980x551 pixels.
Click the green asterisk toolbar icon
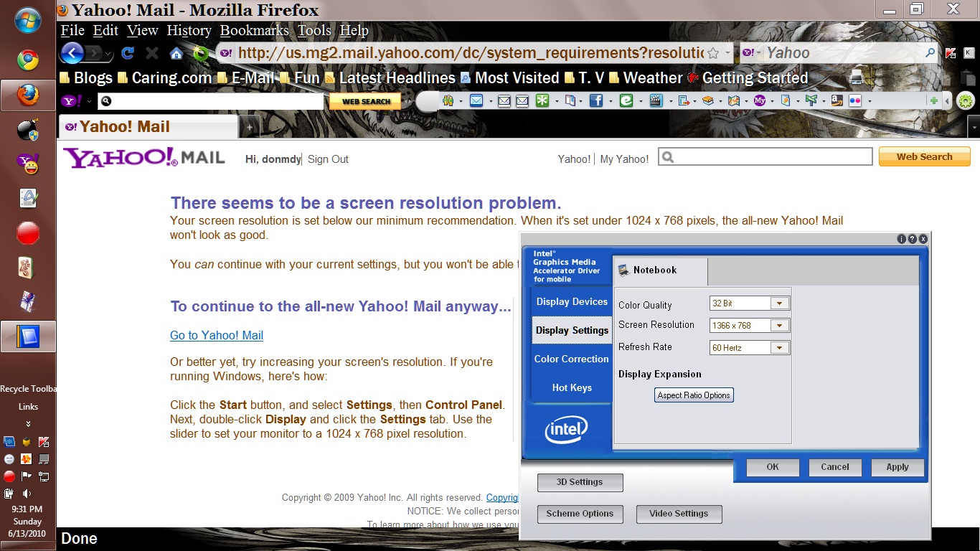tap(542, 101)
